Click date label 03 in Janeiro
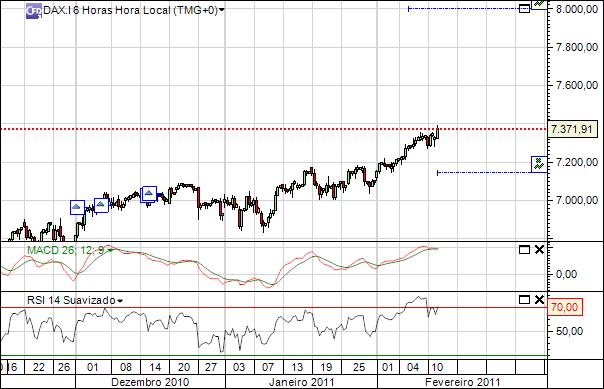Image resolution: width=604 pixels, height=389 pixels. (239, 367)
